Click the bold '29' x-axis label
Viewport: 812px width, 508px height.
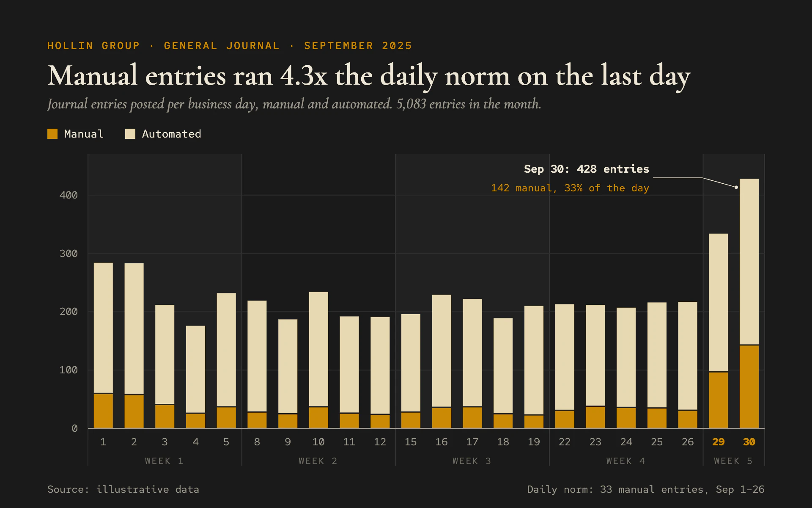718,442
